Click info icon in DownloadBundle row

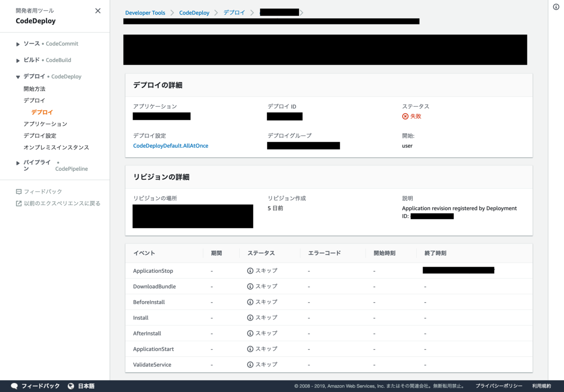(x=250, y=286)
